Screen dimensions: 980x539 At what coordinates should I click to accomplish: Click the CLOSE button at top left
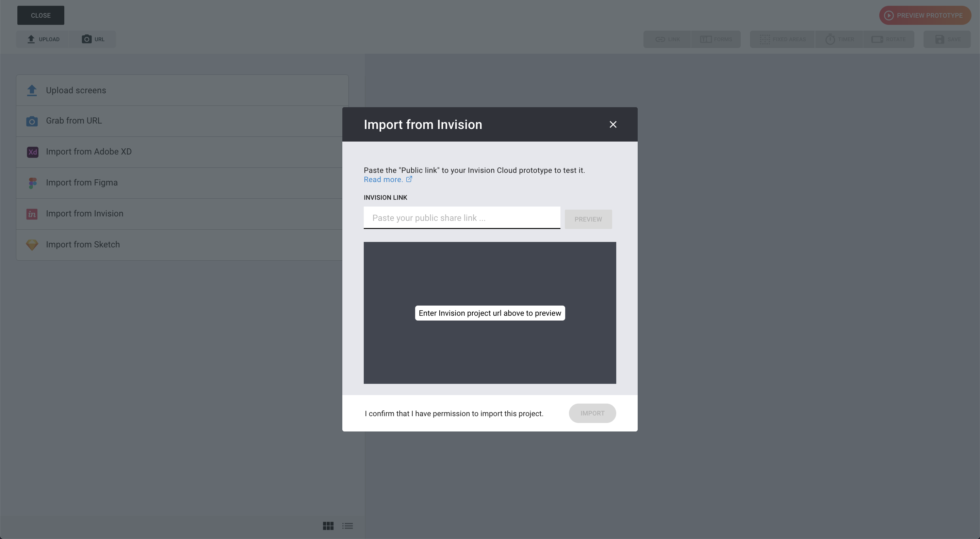click(x=41, y=15)
